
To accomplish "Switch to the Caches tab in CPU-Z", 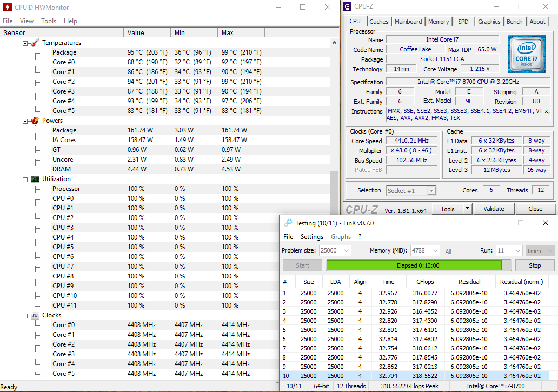I will pyautogui.click(x=379, y=22).
